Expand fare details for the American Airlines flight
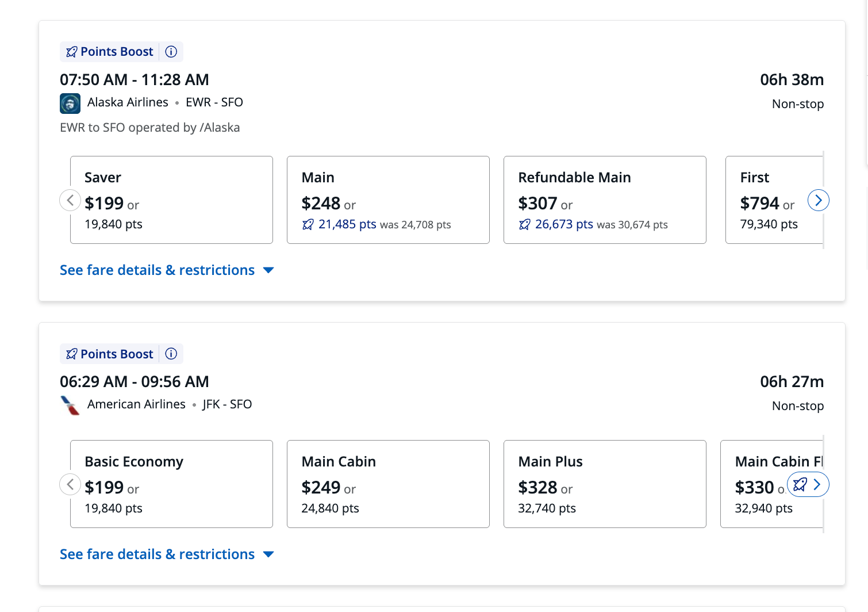Image resolution: width=868 pixels, height=612 pixels. (x=167, y=554)
